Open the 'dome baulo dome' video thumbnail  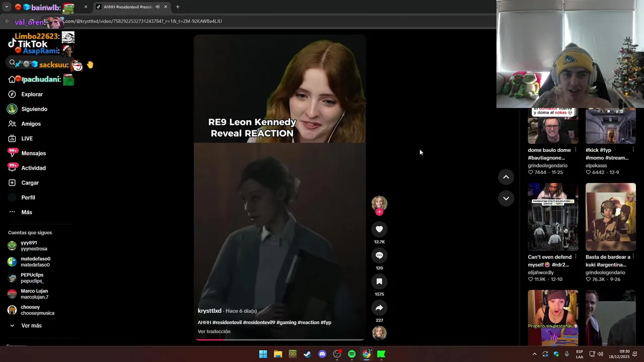point(553,126)
